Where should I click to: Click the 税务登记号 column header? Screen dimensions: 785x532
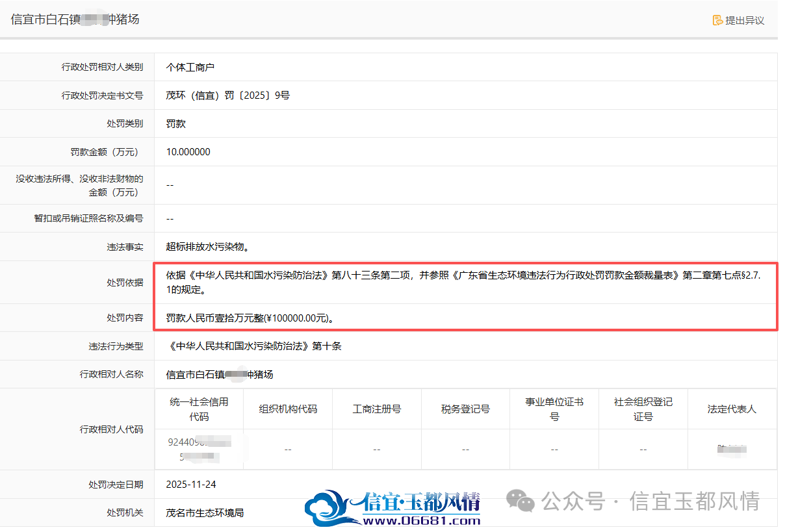click(465, 409)
